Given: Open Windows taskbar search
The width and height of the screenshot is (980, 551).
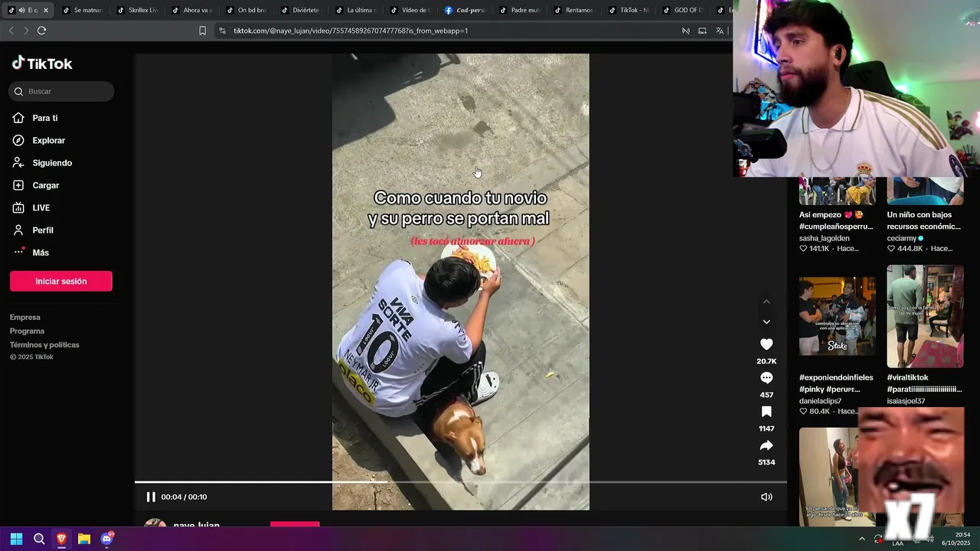Looking at the screenshot, I should click(x=39, y=539).
